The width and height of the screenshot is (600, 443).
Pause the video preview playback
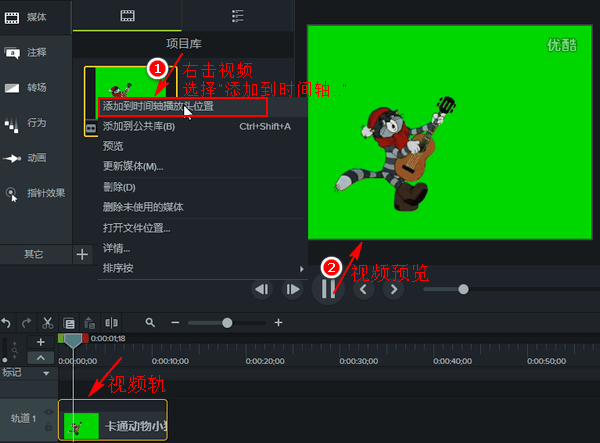pyautogui.click(x=328, y=289)
